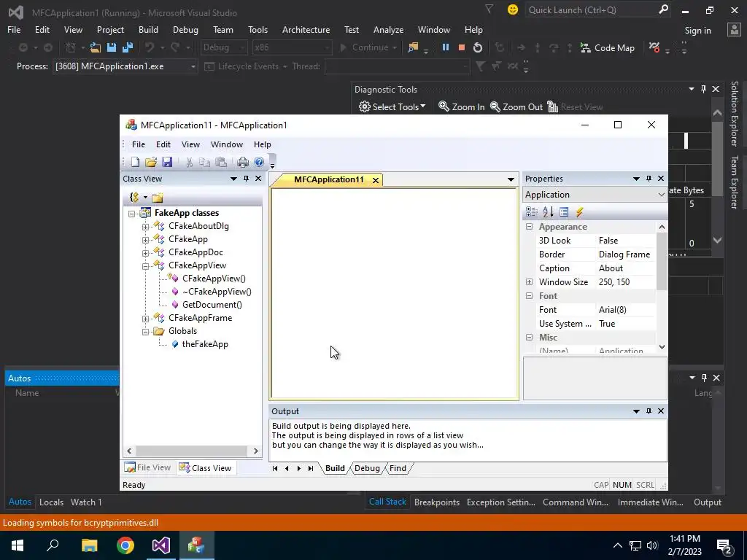Click the Cut scissors icon in MFC toolbar
This screenshot has width=747, height=560.
(189, 162)
